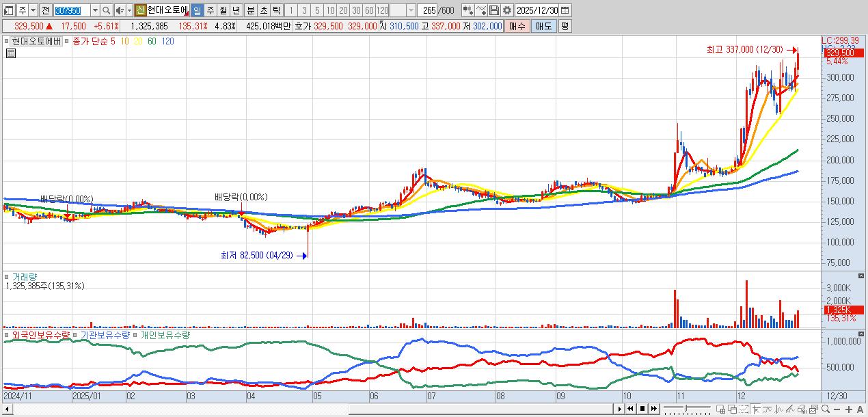868x417 pixels.
Task: Open the candlestick chart type icon
Action: click(x=467, y=10)
